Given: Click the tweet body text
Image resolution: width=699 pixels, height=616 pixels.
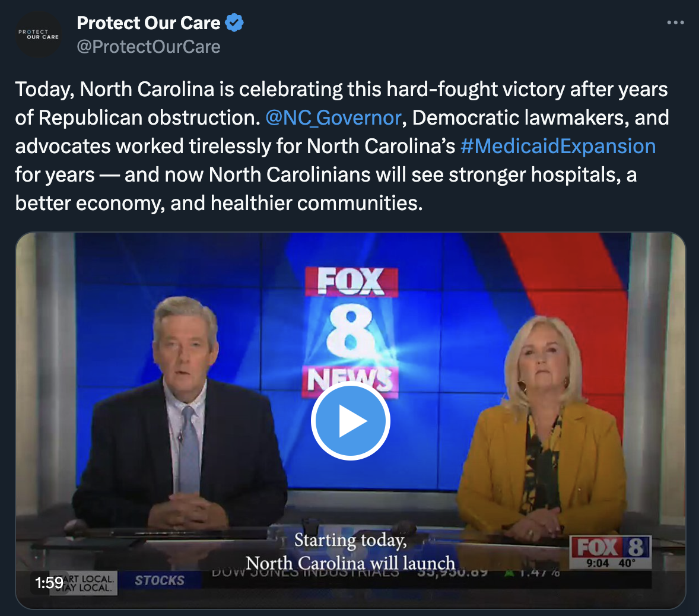Looking at the screenshot, I should click(342, 146).
